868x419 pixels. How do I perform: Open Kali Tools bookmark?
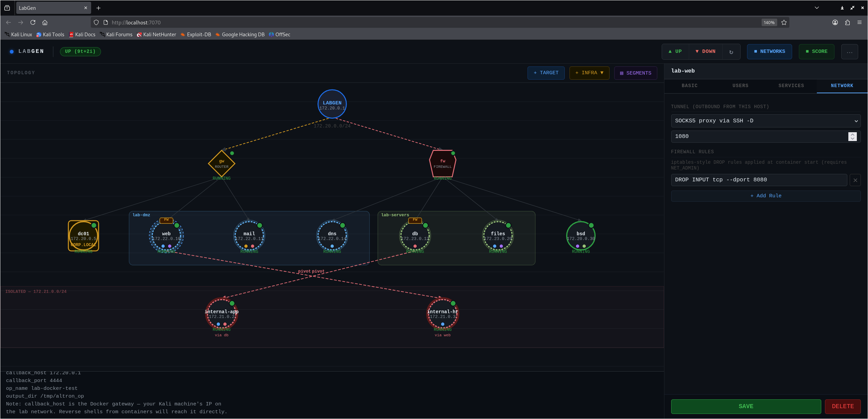(50, 35)
